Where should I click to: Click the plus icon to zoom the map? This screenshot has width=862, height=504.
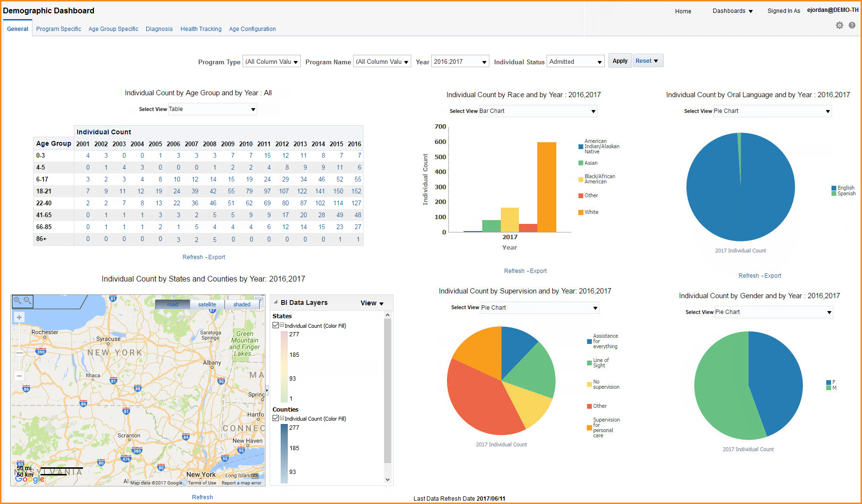19,317
